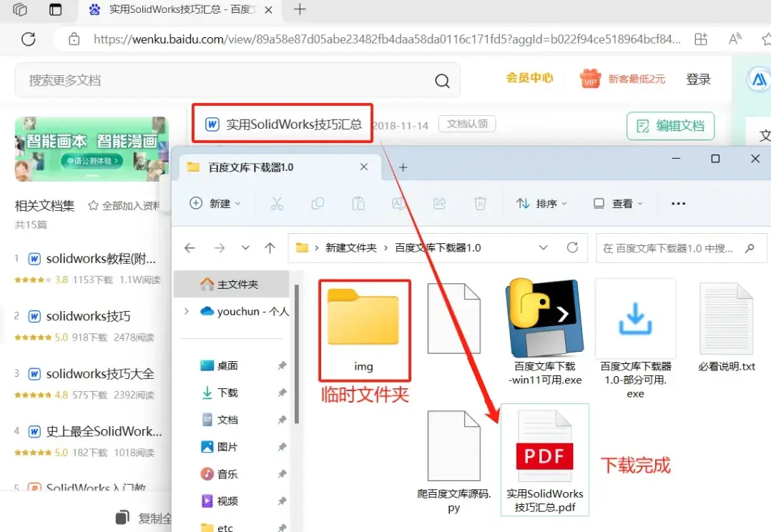Click the VIP gift icon

click(x=590, y=79)
